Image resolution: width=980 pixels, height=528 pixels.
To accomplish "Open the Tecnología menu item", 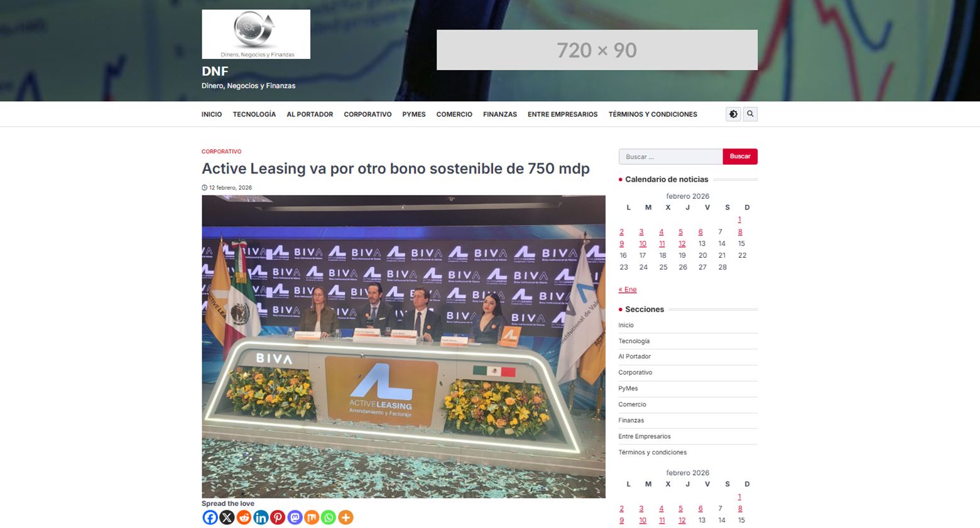I will pos(254,114).
